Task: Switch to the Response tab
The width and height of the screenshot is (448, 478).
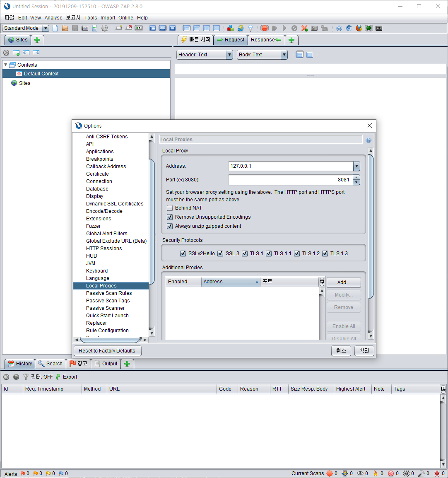Action: click(x=266, y=40)
